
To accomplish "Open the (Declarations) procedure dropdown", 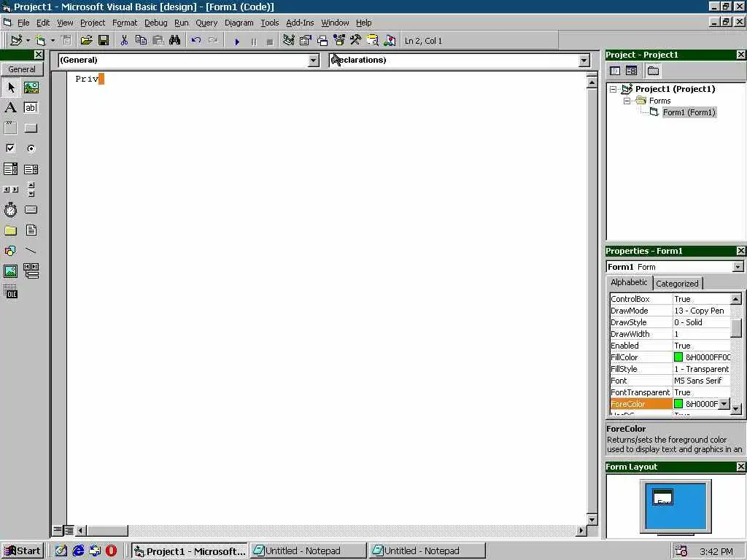I will coord(584,61).
